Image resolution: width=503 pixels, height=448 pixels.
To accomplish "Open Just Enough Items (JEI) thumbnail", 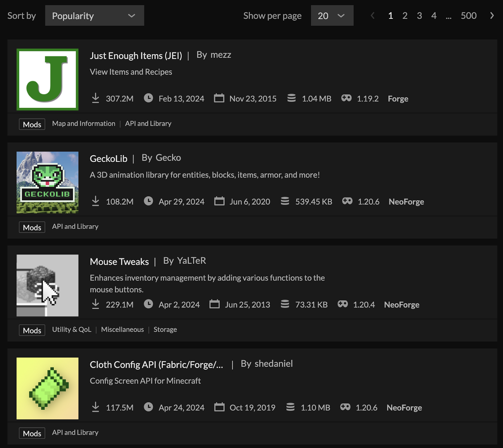I will (x=47, y=80).
